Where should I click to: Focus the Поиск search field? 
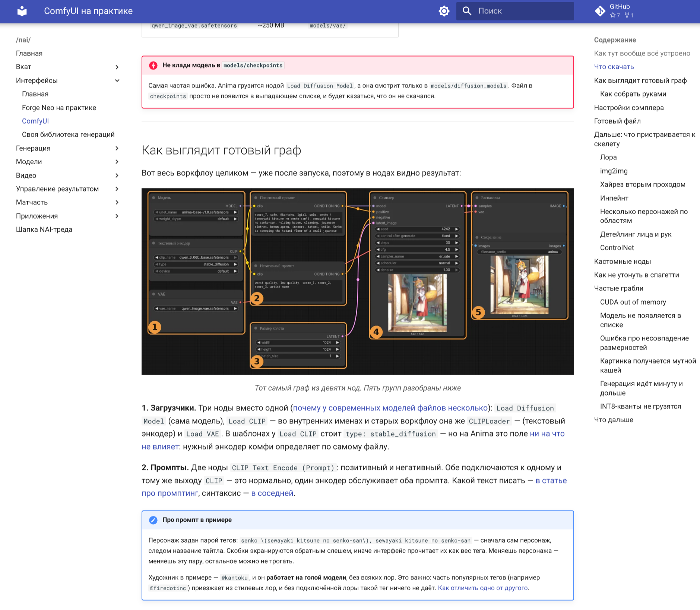click(515, 11)
